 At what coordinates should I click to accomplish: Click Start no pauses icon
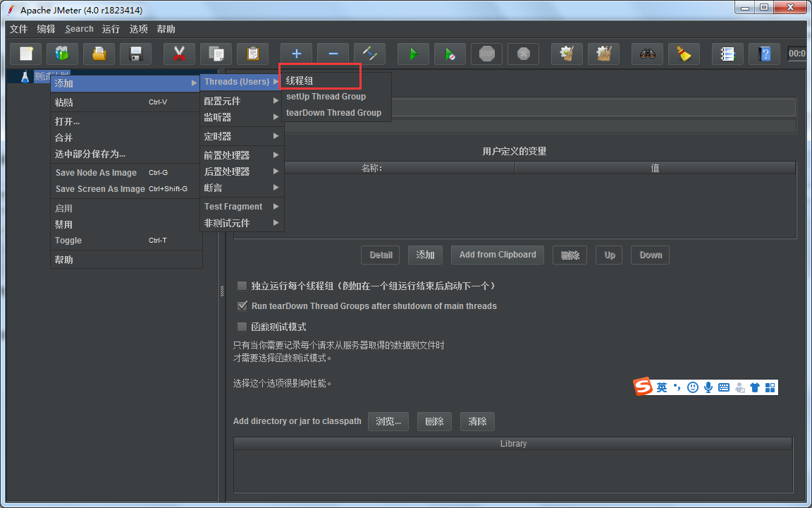click(x=450, y=54)
